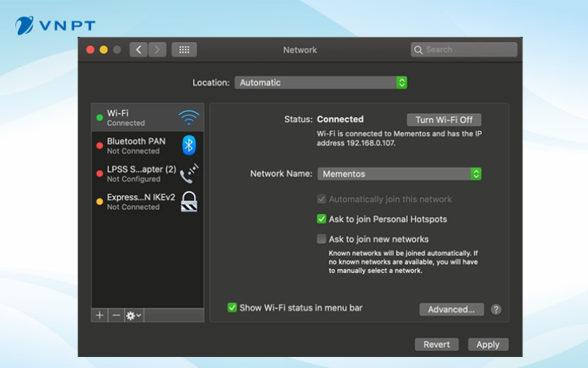Open the Location dropdown set to Automatic
Screen dimensions: 588x368
(320, 82)
